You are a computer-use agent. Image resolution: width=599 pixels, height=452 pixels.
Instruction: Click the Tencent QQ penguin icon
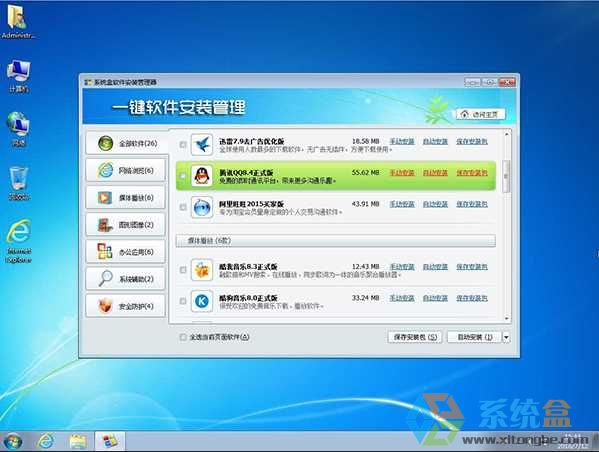pyautogui.click(x=202, y=176)
